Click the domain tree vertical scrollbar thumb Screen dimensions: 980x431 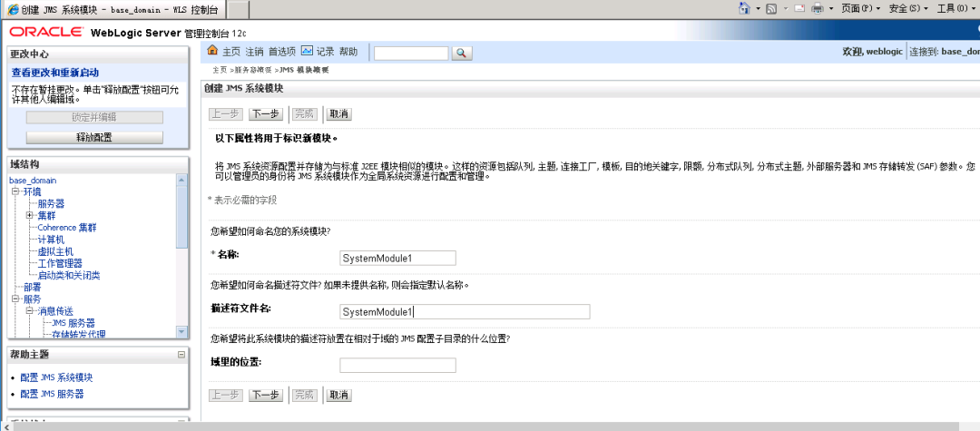point(181,218)
